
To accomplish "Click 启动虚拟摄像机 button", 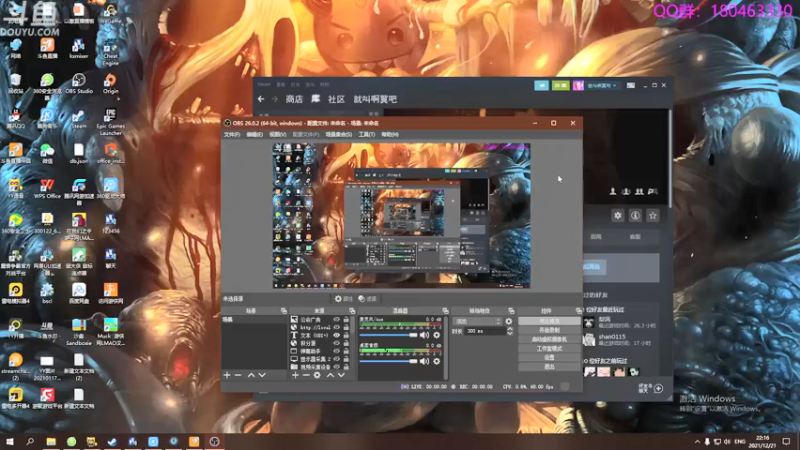I will coord(549,339).
